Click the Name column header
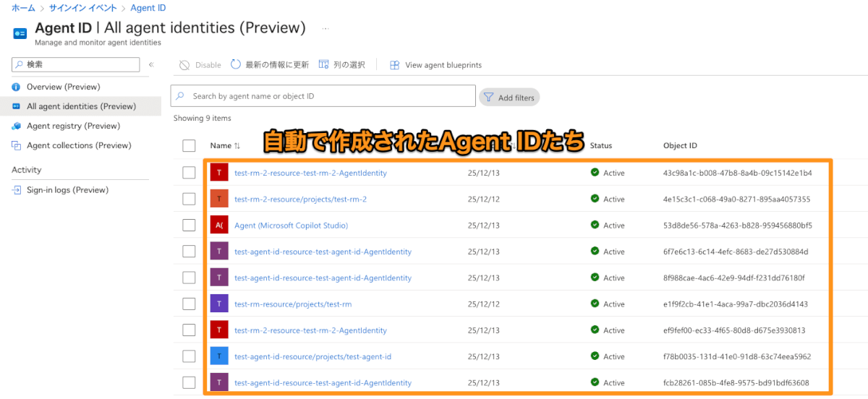868x399 pixels. 221,146
